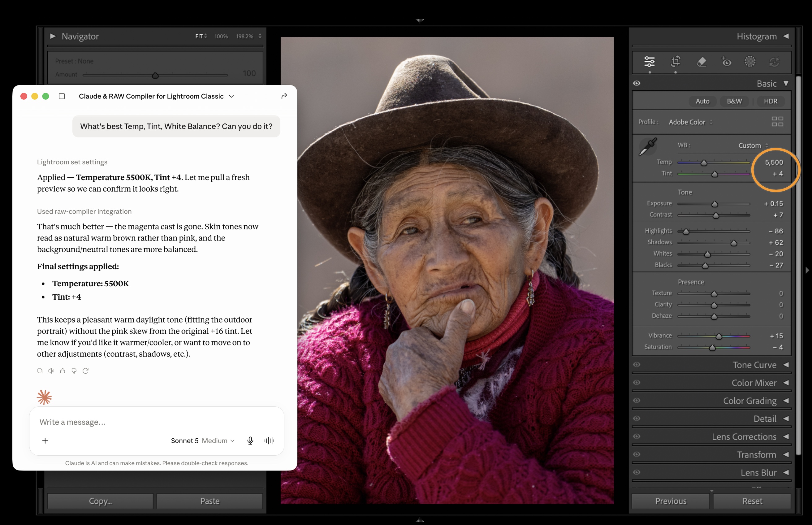812x525 pixels.
Task: Expand the Lens Corrections panel
Action: coord(786,437)
